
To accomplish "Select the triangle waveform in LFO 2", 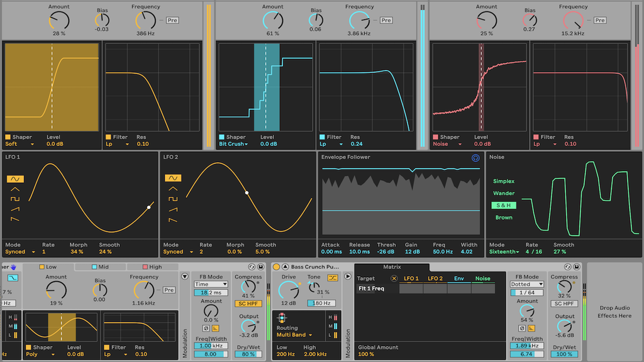I will click(x=172, y=189).
